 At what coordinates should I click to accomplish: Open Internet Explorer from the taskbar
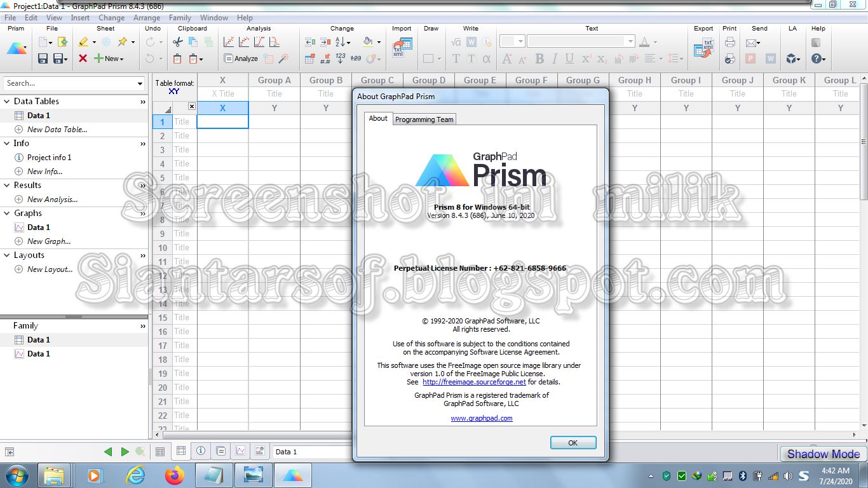point(136,475)
